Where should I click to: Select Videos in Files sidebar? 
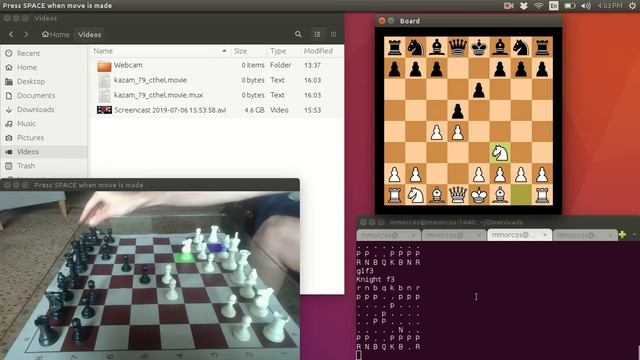pyautogui.click(x=44, y=152)
